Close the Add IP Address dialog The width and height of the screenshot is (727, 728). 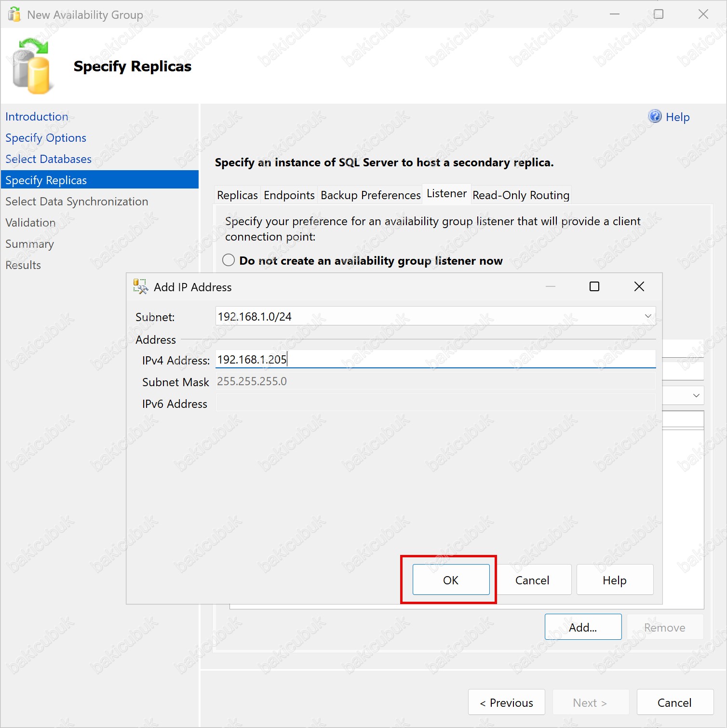point(639,287)
